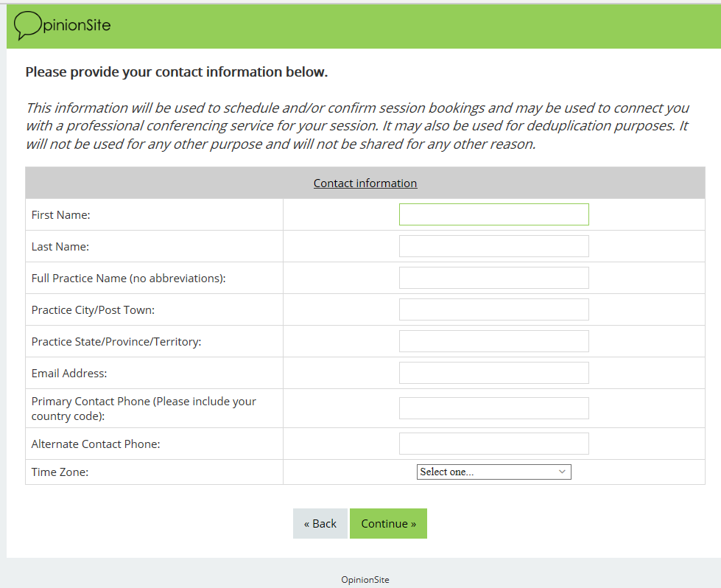721x588 pixels.
Task: Click the 'Email Address:' label
Action: coord(69,374)
